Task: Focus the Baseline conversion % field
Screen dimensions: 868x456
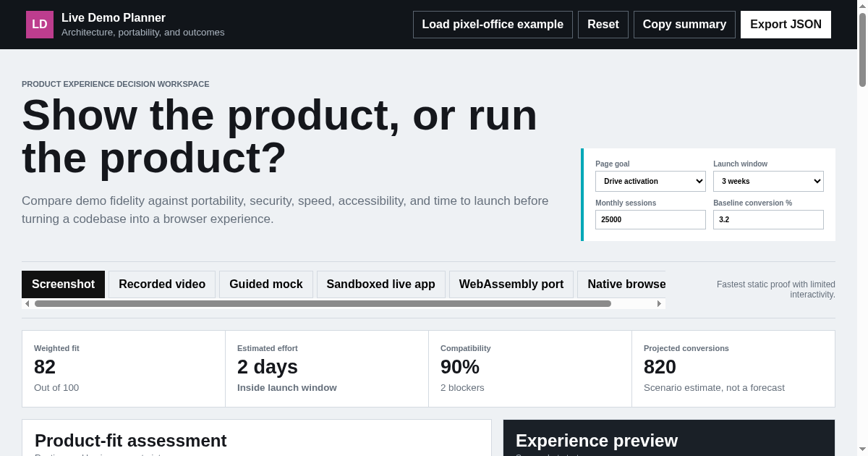Action: point(768,219)
